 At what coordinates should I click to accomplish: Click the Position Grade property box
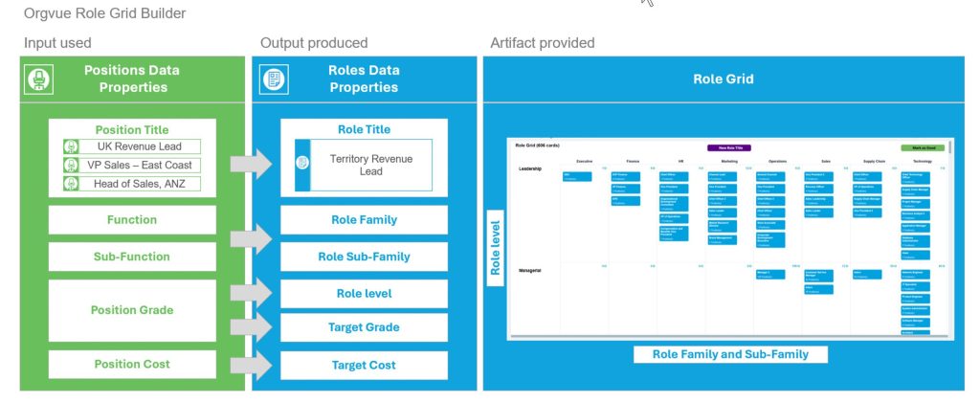(x=132, y=310)
